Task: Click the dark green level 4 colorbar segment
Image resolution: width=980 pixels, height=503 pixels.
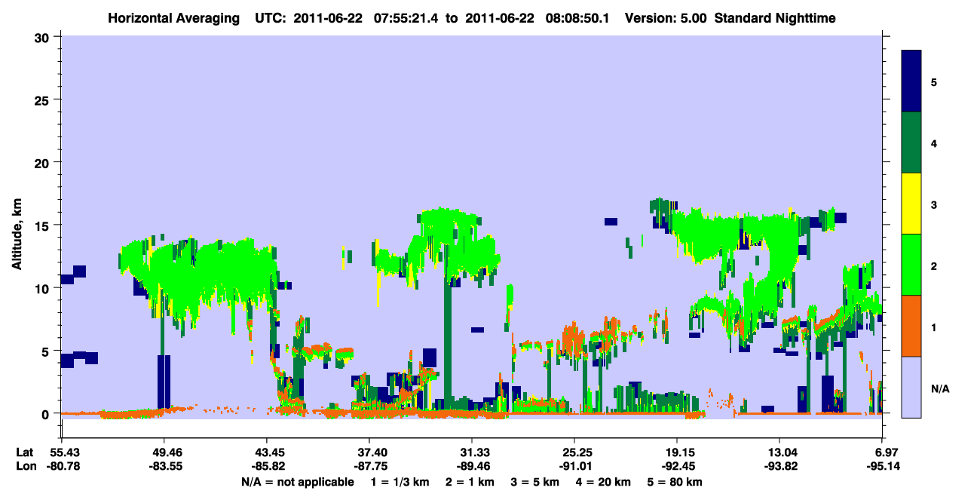Action: pos(911,143)
